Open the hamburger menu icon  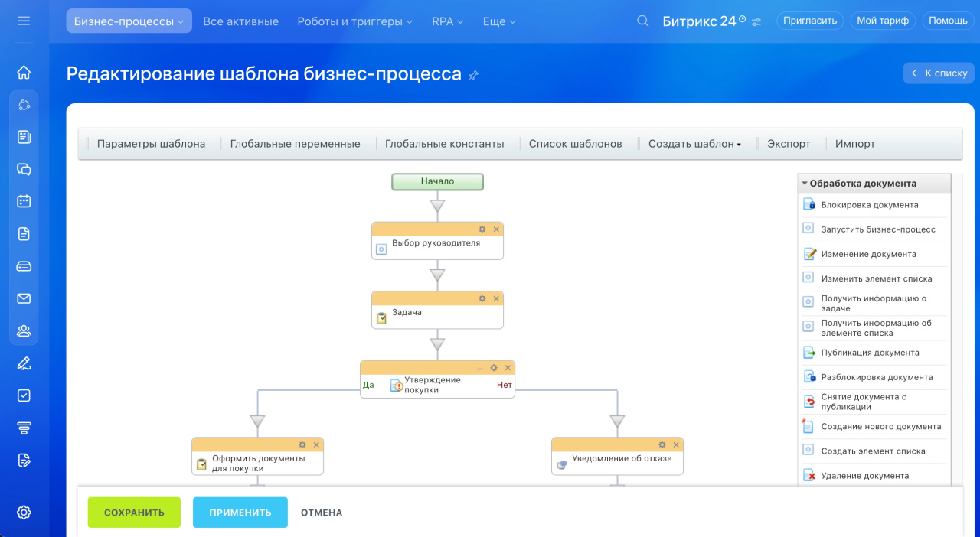24,21
